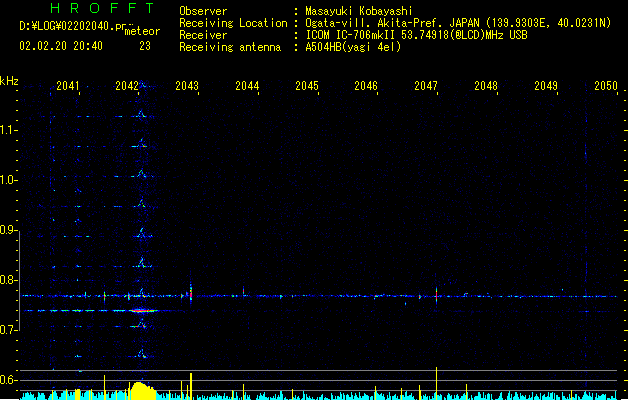Click the 2041 time axis marker

(68, 86)
